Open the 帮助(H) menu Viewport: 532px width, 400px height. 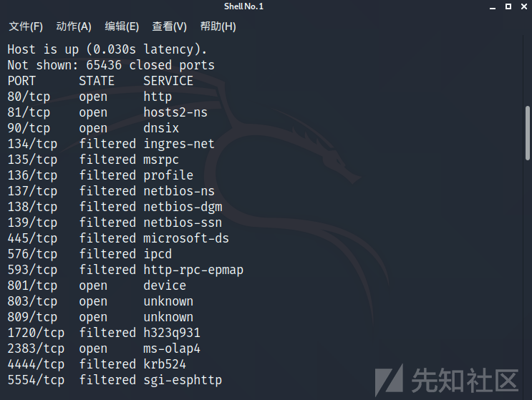coord(218,26)
